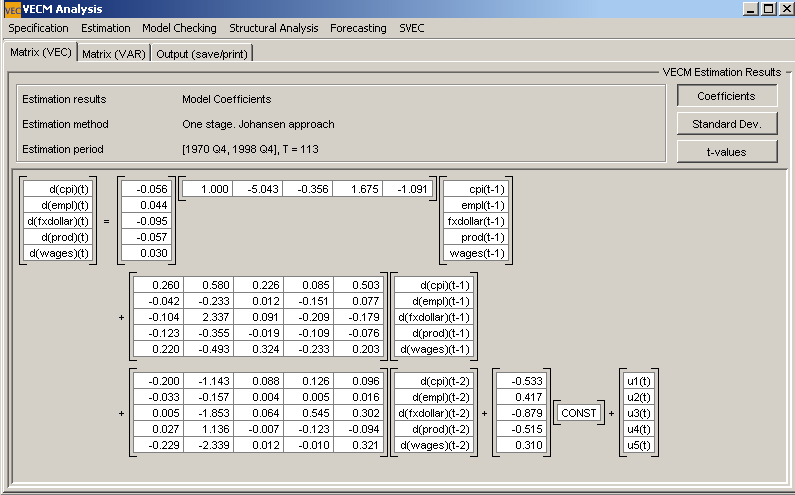Switch to the Output (save/print) tab
Image resolution: width=795 pixels, height=495 pixels.
(x=201, y=53)
